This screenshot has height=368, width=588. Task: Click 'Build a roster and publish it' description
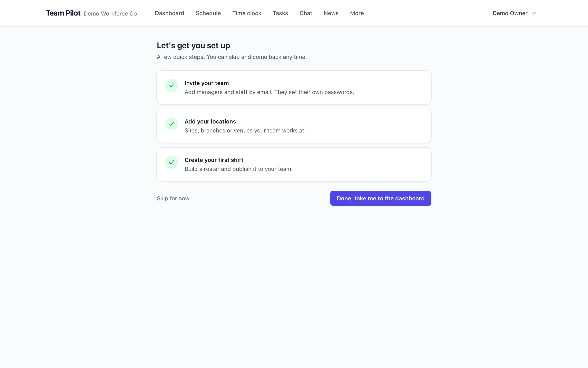(238, 169)
